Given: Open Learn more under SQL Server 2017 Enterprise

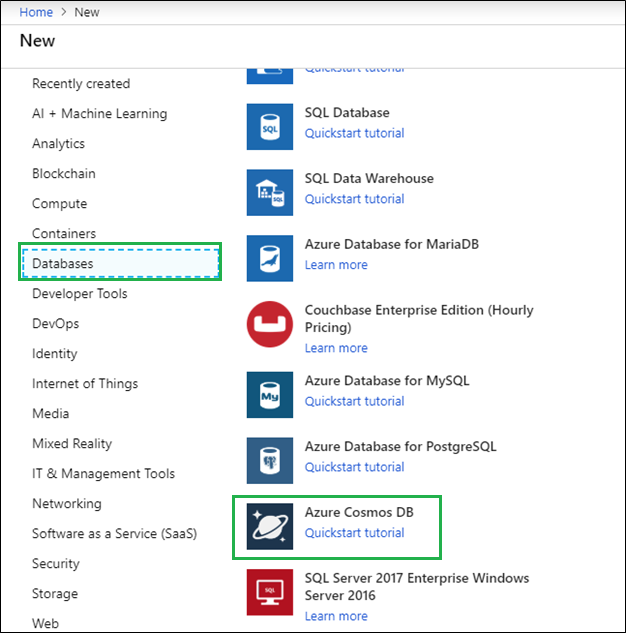Looking at the screenshot, I should (336, 616).
